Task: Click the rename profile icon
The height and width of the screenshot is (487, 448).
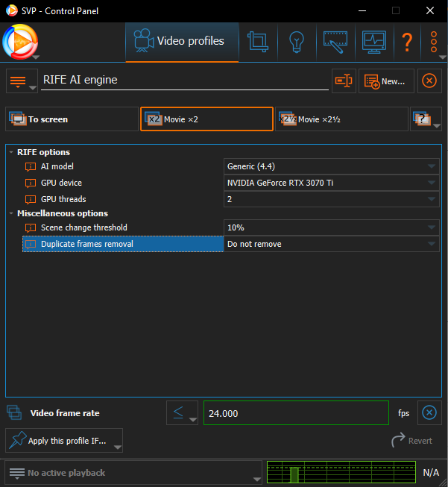Action: coord(344,81)
